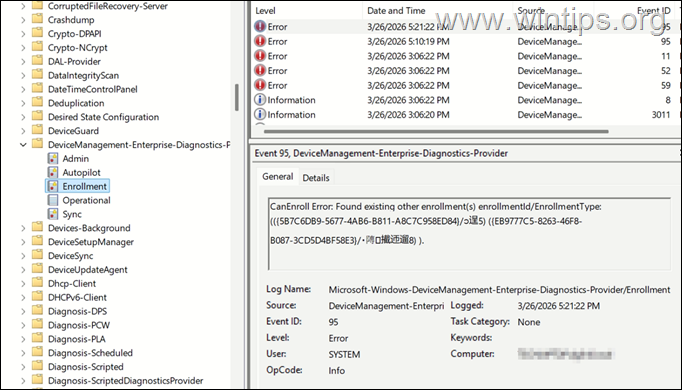This screenshot has width=682, height=390.
Task: Click error icon of 5:21:22 PM event
Action: (260, 27)
